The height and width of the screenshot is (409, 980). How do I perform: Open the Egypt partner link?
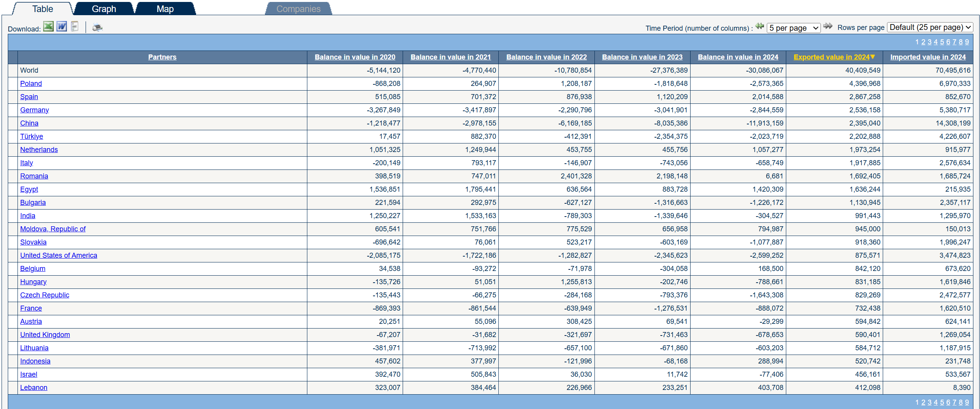pos(29,189)
